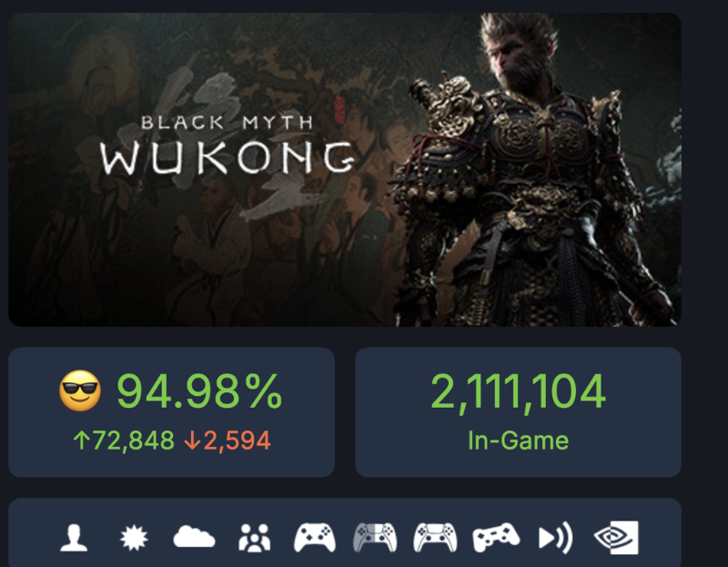Click the Remote Play icon

pos(556,538)
